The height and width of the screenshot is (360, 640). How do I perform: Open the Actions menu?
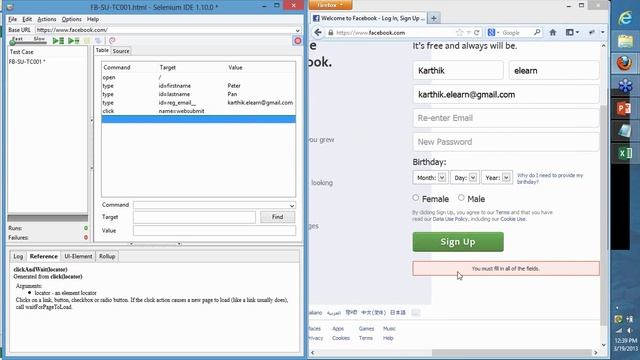(x=47, y=19)
